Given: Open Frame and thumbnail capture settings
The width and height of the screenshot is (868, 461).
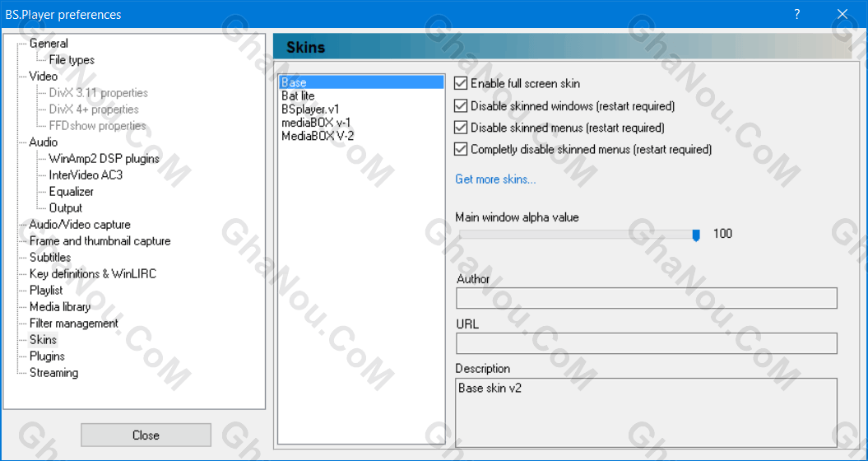Looking at the screenshot, I should pyautogui.click(x=100, y=241).
